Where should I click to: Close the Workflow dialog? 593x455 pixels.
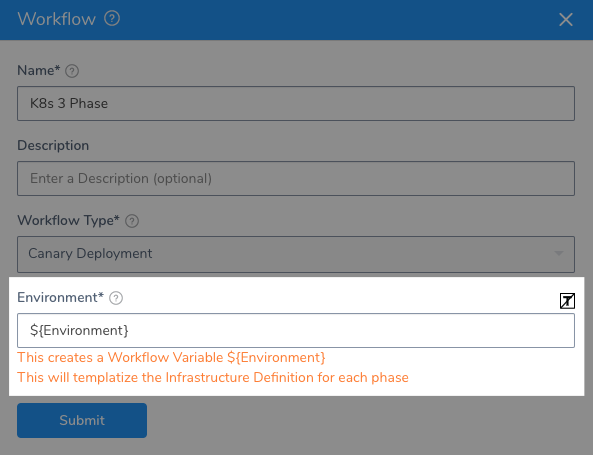coord(566,19)
